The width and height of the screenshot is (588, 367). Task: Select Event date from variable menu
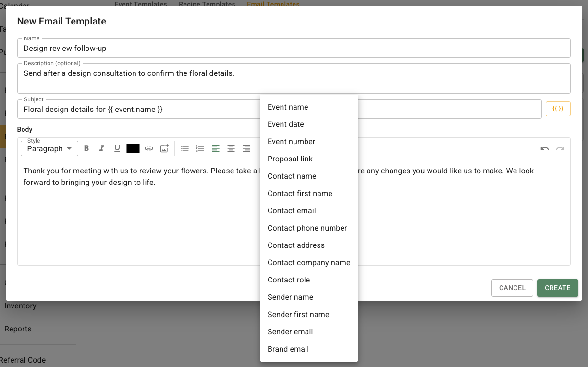[x=309, y=124]
